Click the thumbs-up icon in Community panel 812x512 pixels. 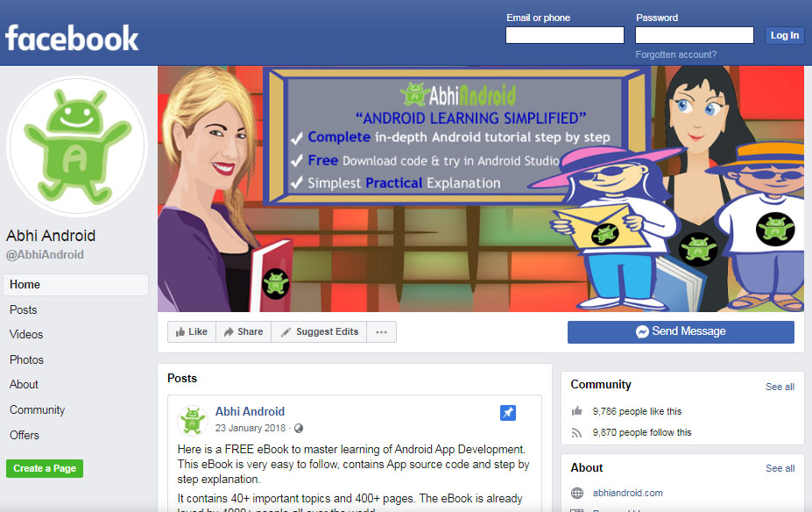coord(577,411)
